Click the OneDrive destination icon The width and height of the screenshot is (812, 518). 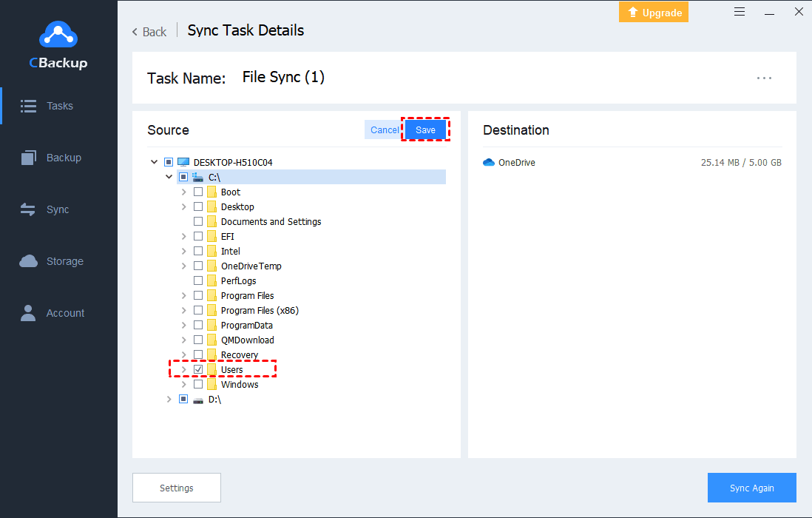pos(489,163)
